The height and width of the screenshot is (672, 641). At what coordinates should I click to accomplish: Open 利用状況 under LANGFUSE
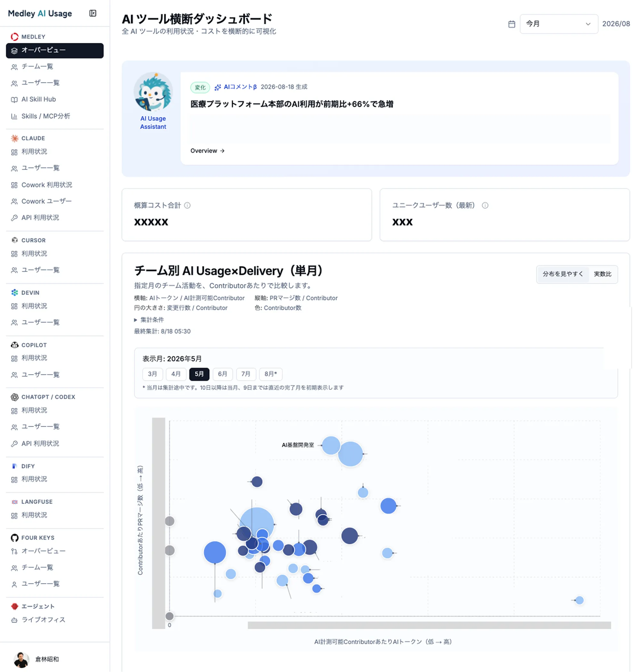pos(55,515)
